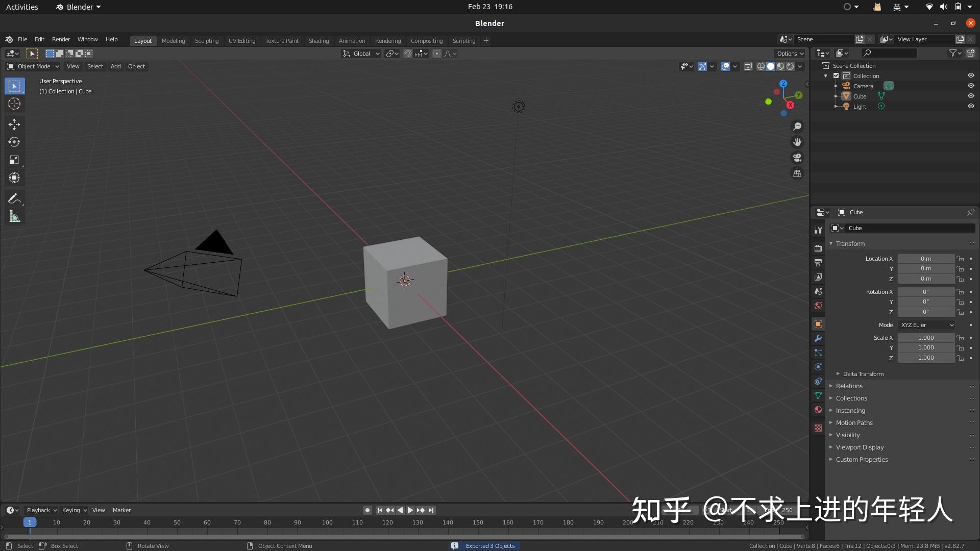This screenshot has height=551, width=980.
Task: Open Render Properties in the properties sidebar
Action: coord(818,248)
